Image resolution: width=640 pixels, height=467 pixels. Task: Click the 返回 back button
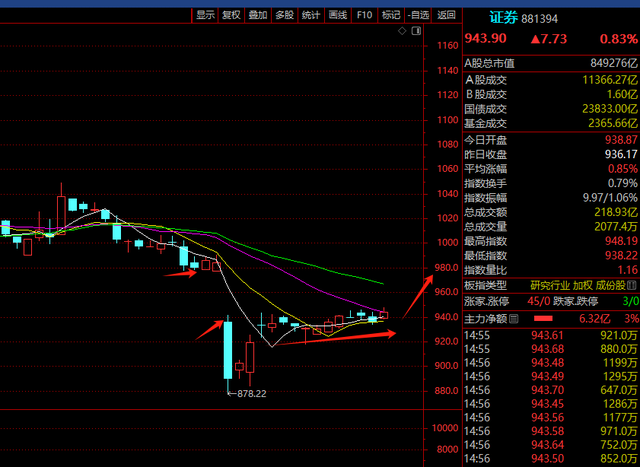[x=446, y=16]
